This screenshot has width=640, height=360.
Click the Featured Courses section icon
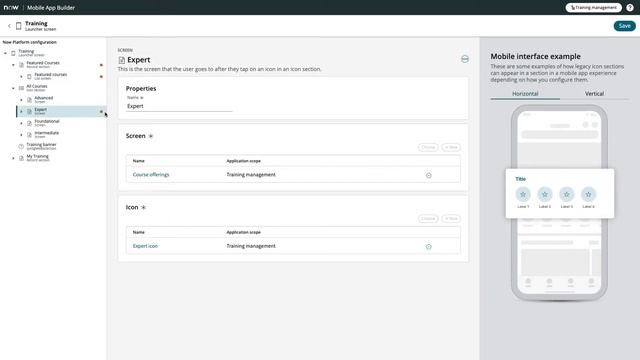(21, 65)
